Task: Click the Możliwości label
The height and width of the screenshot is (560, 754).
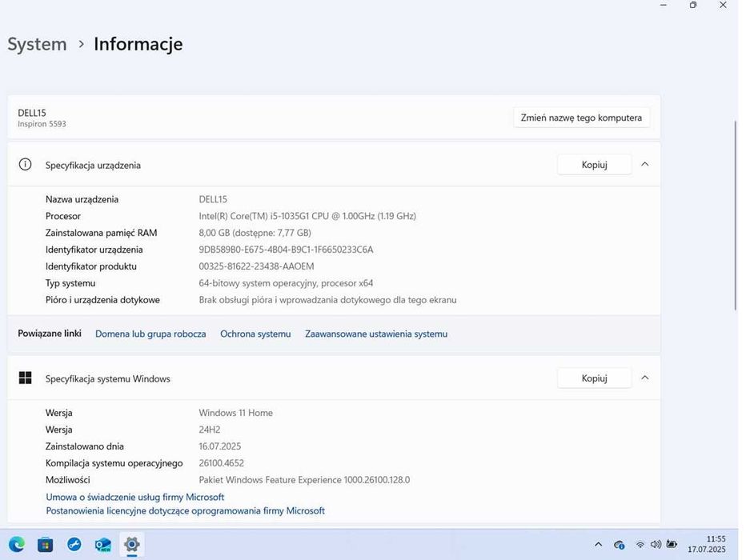Action: click(67, 480)
